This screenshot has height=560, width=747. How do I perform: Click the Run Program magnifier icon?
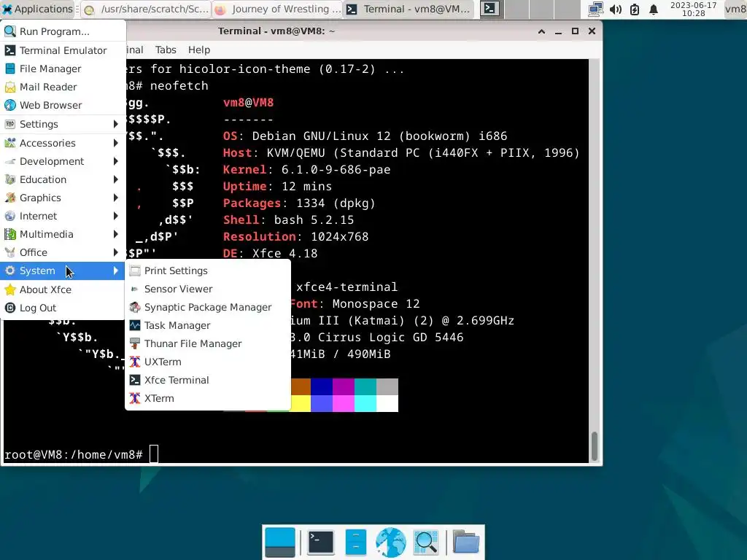pos(10,31)
